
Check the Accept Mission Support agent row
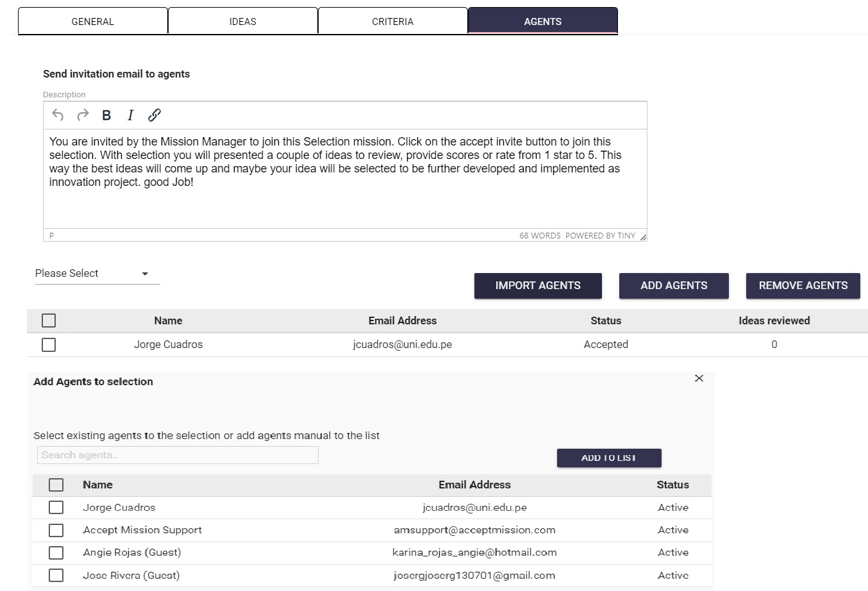click(x=56, y=530)
